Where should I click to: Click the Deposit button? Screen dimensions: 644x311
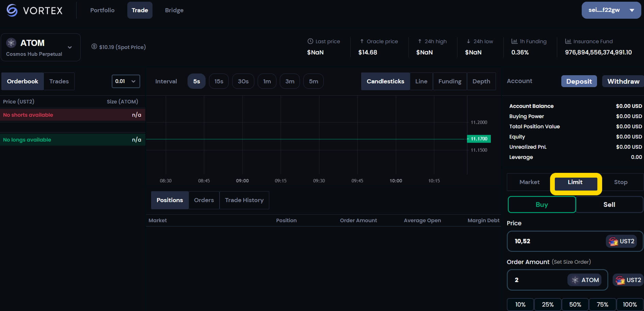[579, 81]
